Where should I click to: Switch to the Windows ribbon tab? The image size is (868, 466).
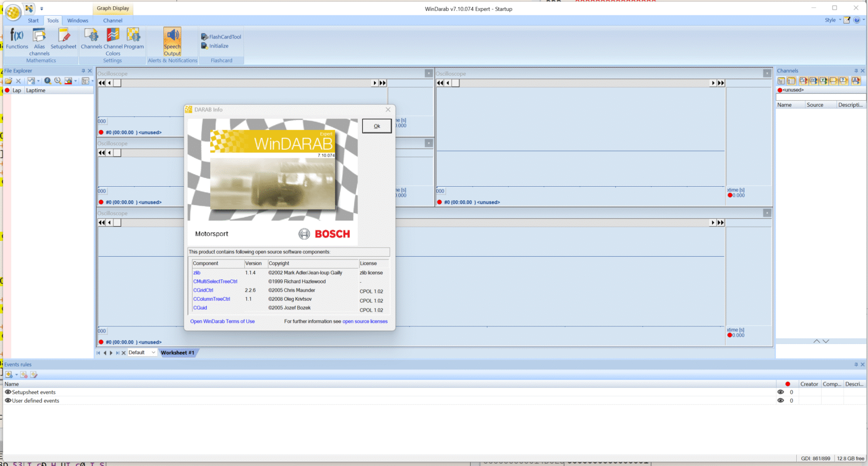click(x=78, y=20)
